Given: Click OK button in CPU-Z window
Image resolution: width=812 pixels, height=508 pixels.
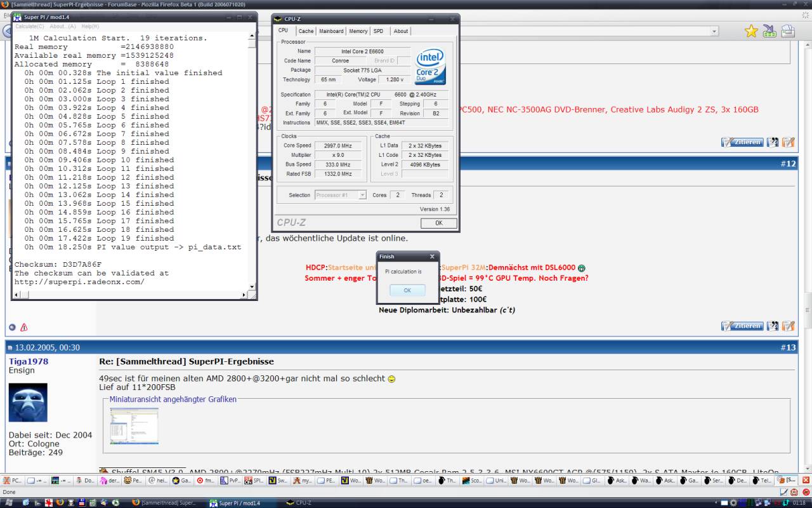Looking at the screenshot, I should pos(438,223).
